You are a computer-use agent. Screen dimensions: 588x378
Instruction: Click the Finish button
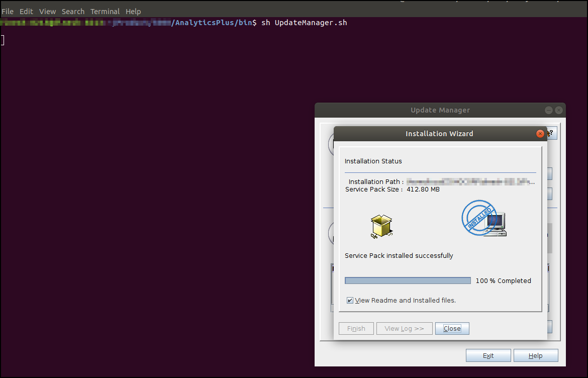(356, 329)
